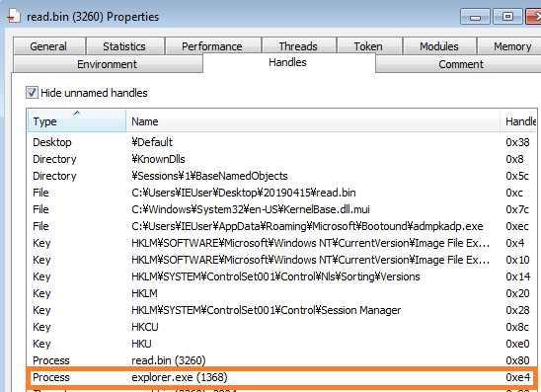Select the ¥KnownDlls directory row
The width and height of the screenshot is (541, 392).
281,159
